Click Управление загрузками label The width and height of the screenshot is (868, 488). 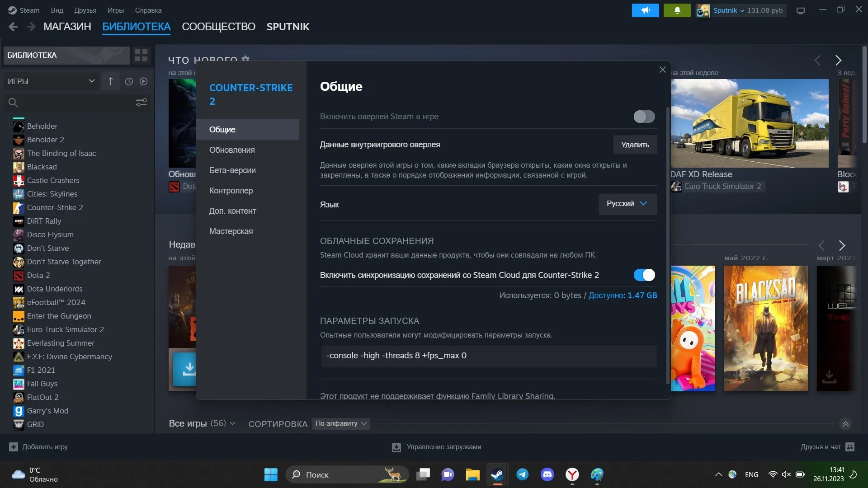point(444,447)
